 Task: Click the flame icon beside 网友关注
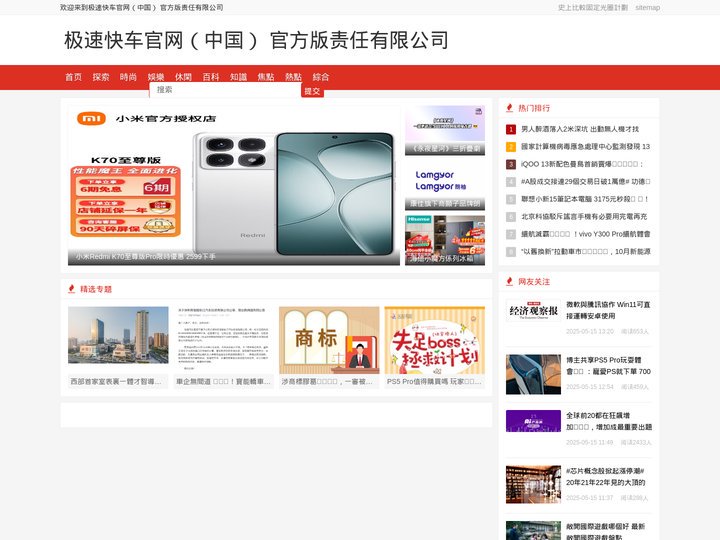click(x=509, y=281)
